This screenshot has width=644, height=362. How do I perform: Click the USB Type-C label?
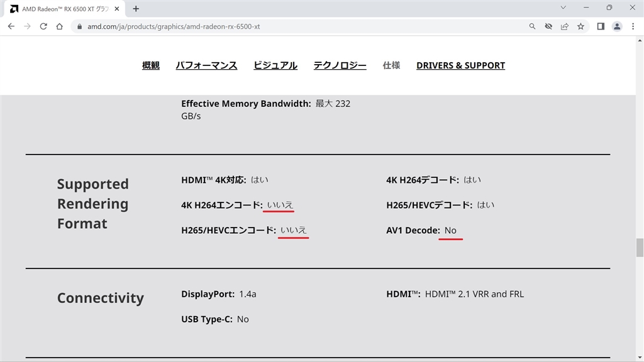(207, 319)
